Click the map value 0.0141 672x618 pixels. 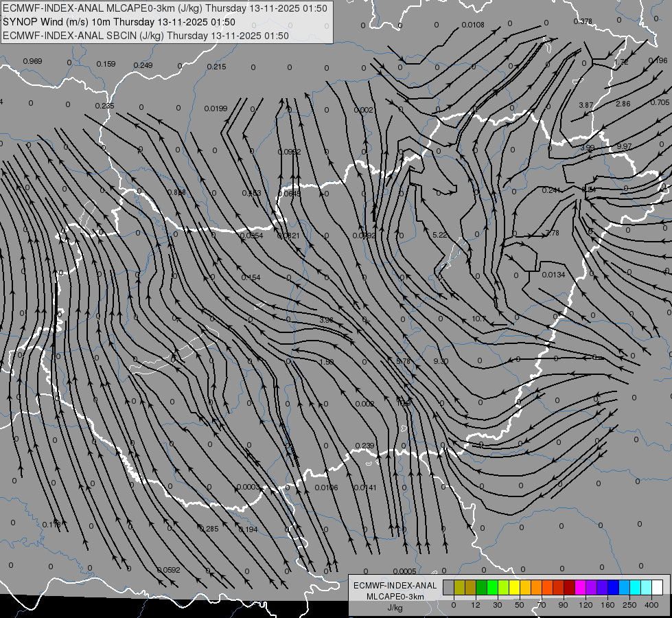tap(364, 488)
